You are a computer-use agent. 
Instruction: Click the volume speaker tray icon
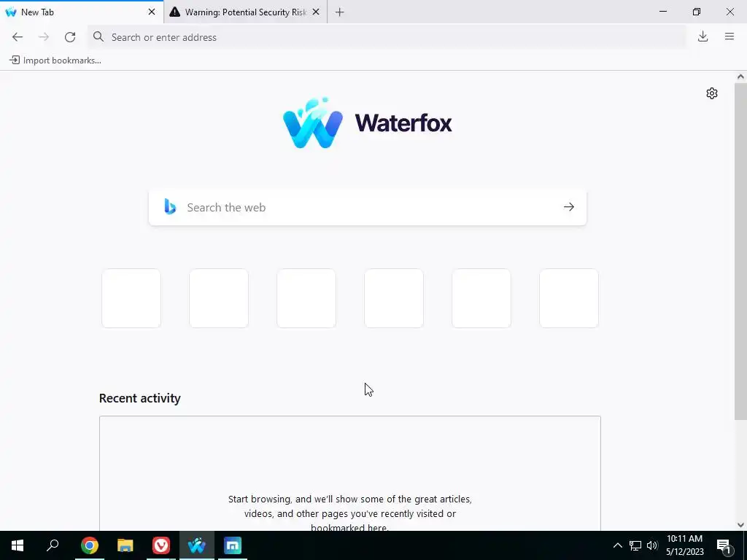(652, 545)
